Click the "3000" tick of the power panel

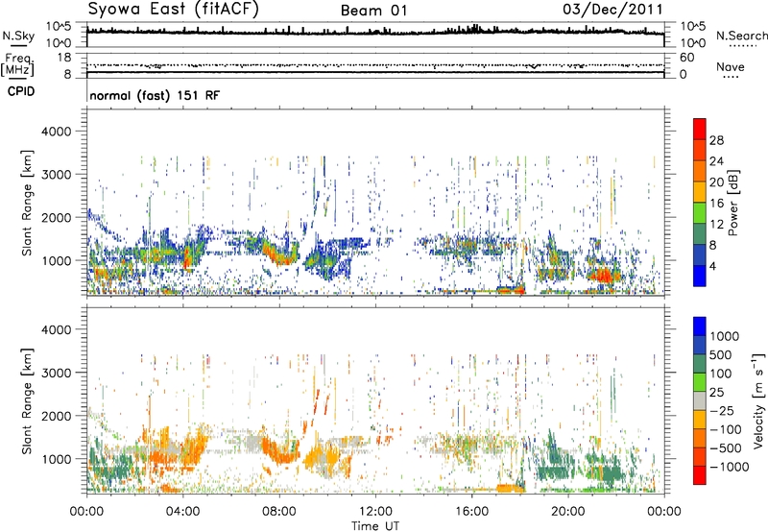coord(56,175)
